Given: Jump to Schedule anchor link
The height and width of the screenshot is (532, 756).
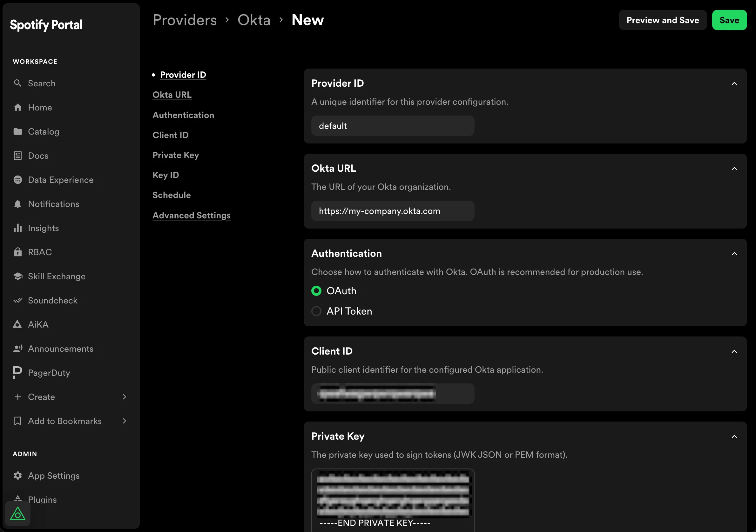Looking at the screenshot, I should pos(172,195).
